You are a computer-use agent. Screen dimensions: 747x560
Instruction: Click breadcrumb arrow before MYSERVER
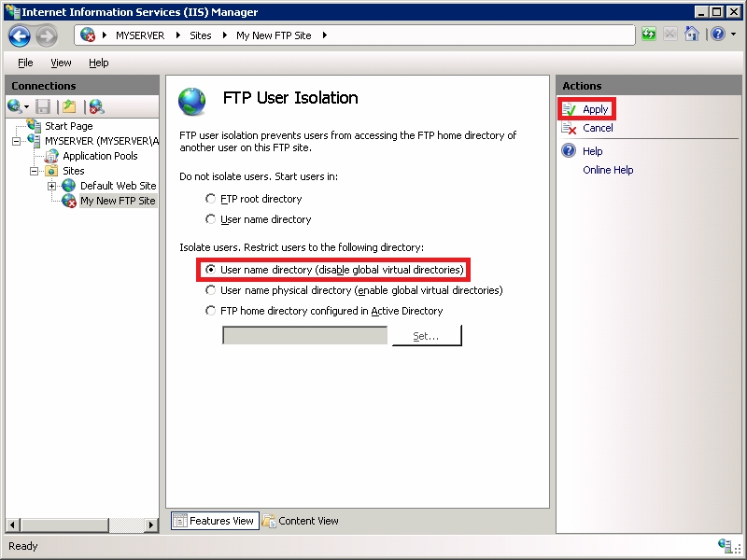click(105, 35)
